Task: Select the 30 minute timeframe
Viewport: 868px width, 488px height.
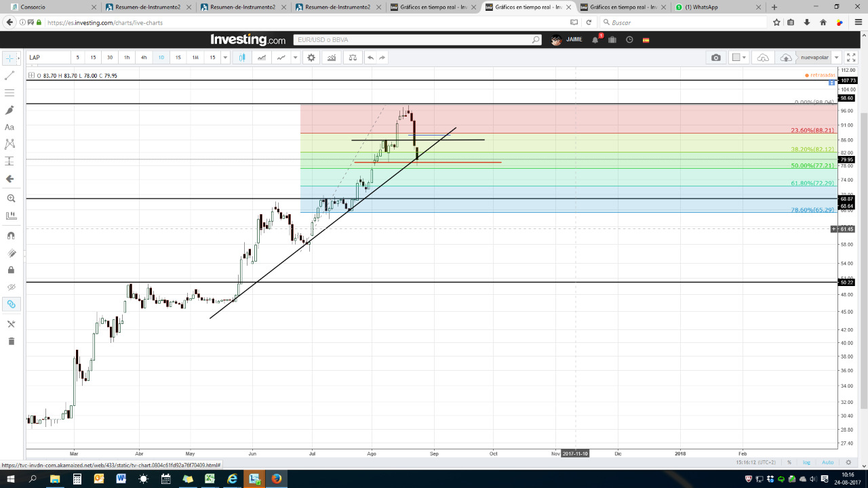Action: click(110, 58)
